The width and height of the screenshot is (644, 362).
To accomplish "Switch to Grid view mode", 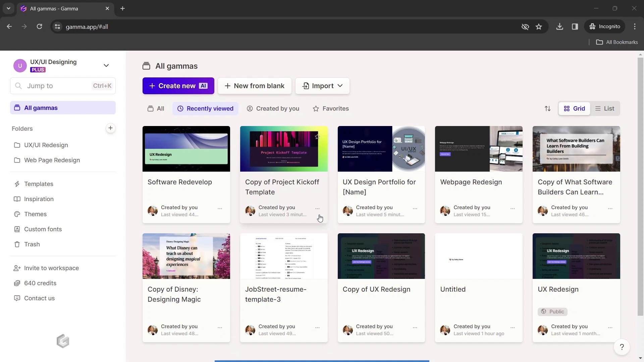I will (575, 108).
